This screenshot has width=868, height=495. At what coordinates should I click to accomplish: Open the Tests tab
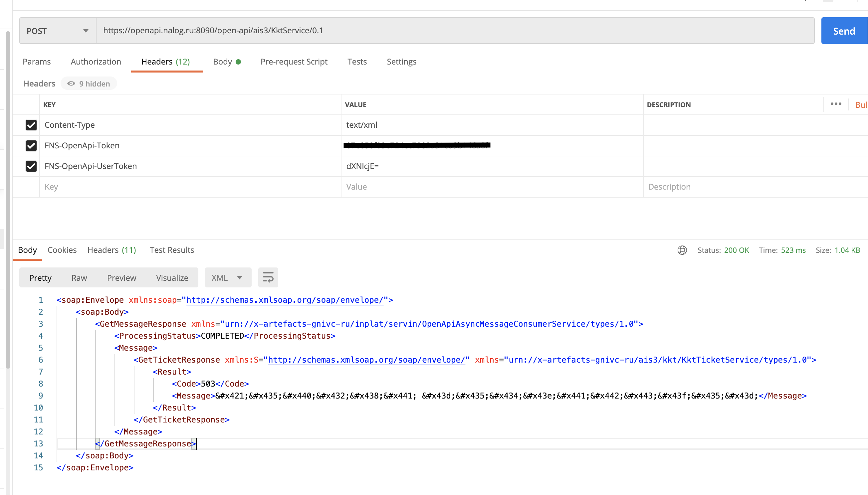click(x=357, y=62)
